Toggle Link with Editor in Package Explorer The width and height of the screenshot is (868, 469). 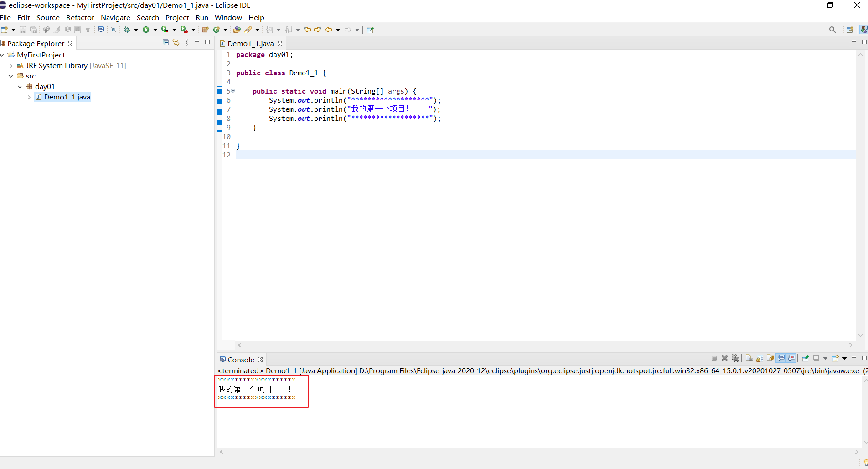pos(176,42)
